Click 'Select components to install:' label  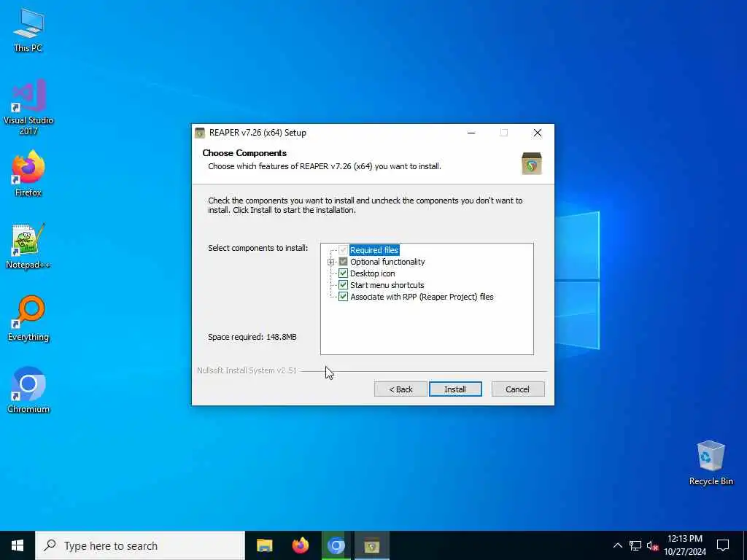(x=258, y=248)
